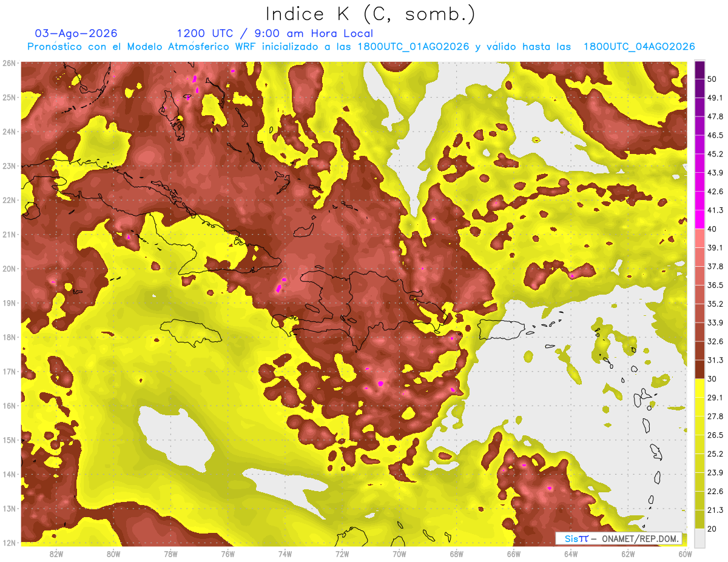Viewport: 728px width, 562px height.
Task: Click the longitude axis label "72W"
Action: tap(342, 554)
